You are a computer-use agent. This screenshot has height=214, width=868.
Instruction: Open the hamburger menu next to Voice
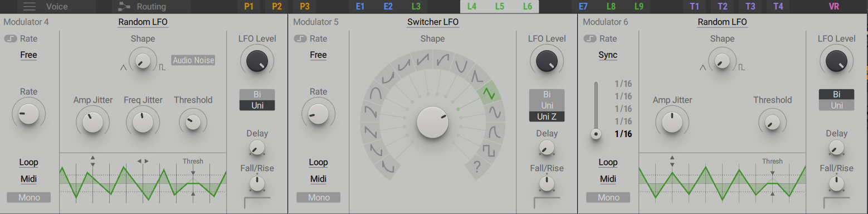pos(29,7)
